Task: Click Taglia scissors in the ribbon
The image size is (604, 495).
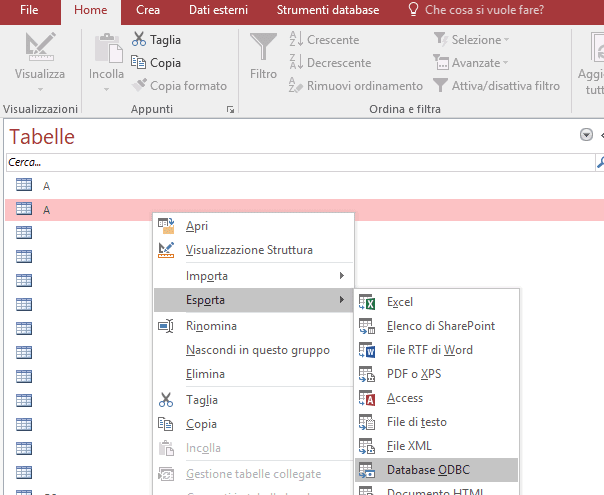Action: [x=156, y=40]
